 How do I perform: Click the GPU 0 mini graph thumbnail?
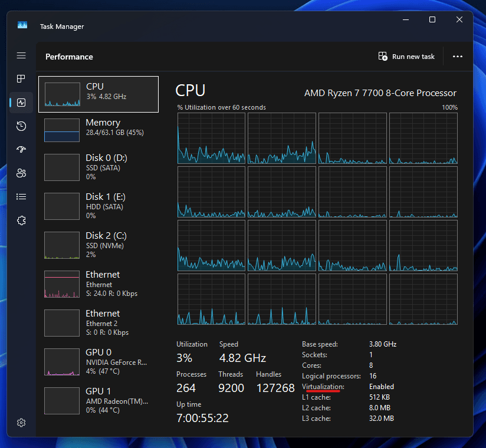(x=62, y=362)
